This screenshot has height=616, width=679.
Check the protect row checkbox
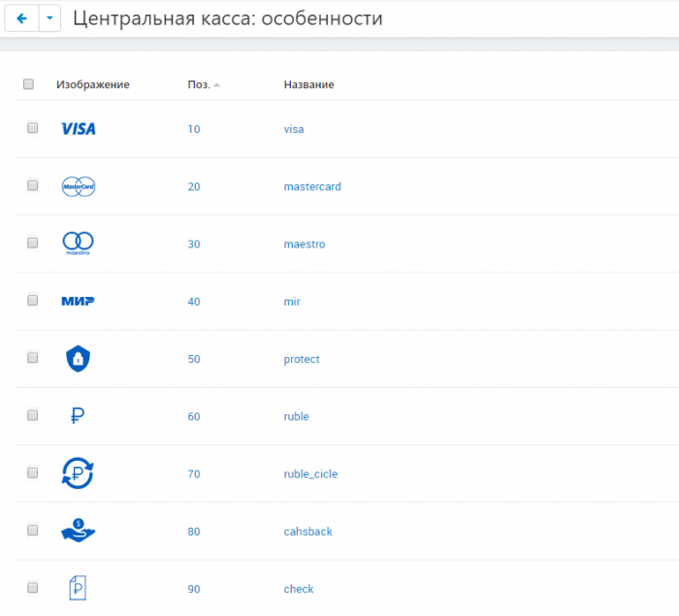(32, 358)
